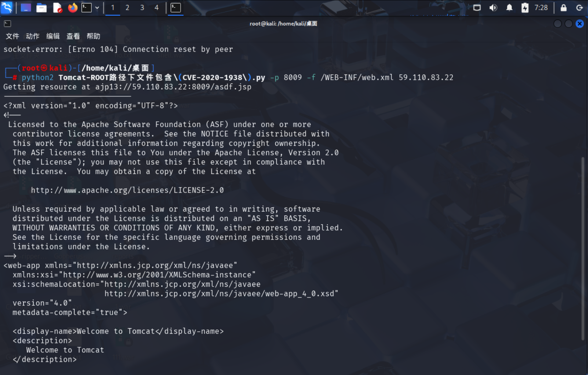Click the '</description>' closing tag line
The image size is (588, 375).
(45, 359)
